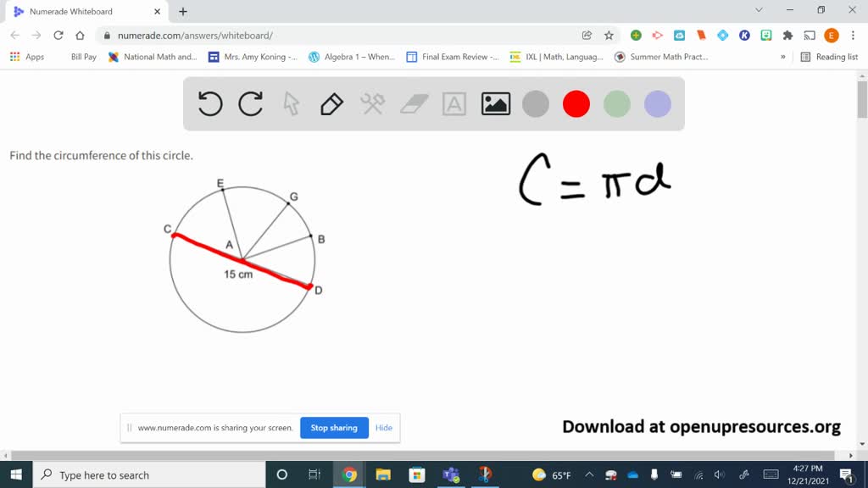Open the Image insert tool
The height and width of the screenshot is (488, 868).
point(494,103)
